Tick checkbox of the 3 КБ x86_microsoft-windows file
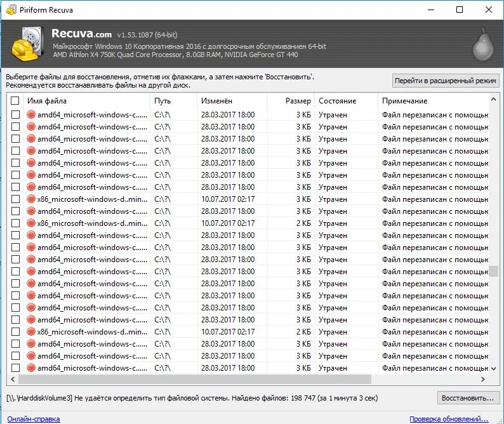Image resolution: width=504 pixels, height=424 pixels. click(x=15, y=199)
